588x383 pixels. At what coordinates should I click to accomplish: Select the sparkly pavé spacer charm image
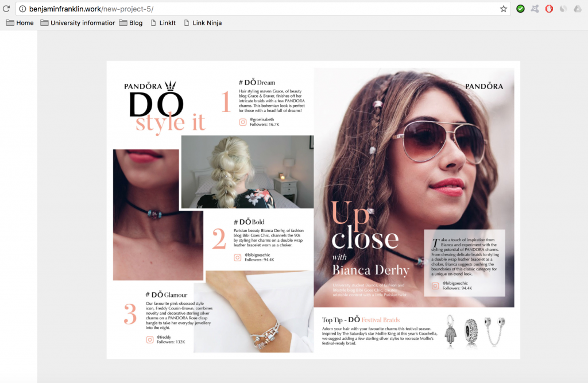471,332
